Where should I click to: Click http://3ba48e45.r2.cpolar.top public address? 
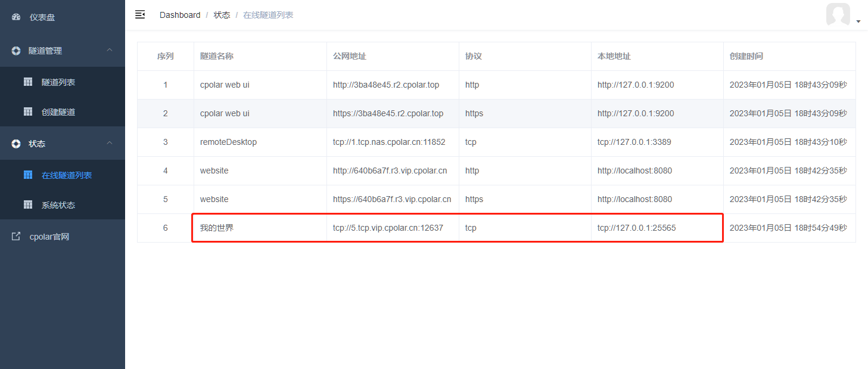click(386, 85)
